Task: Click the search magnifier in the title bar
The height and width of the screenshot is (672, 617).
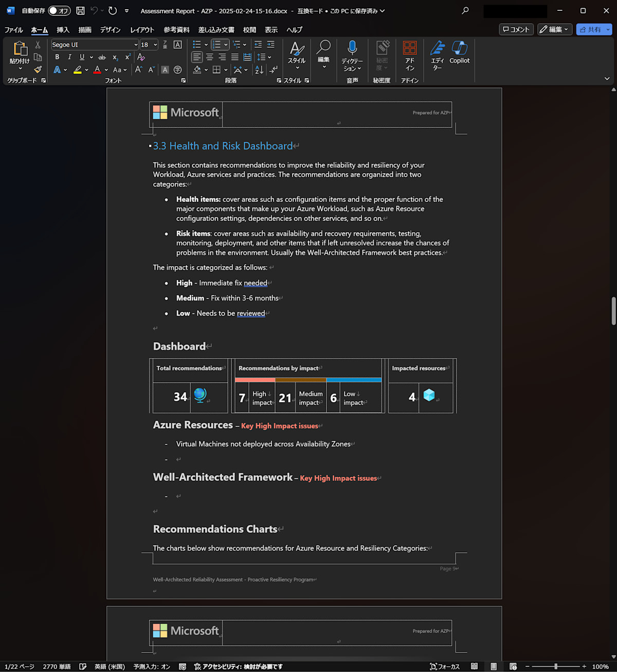Action: [x=465, y=11]
